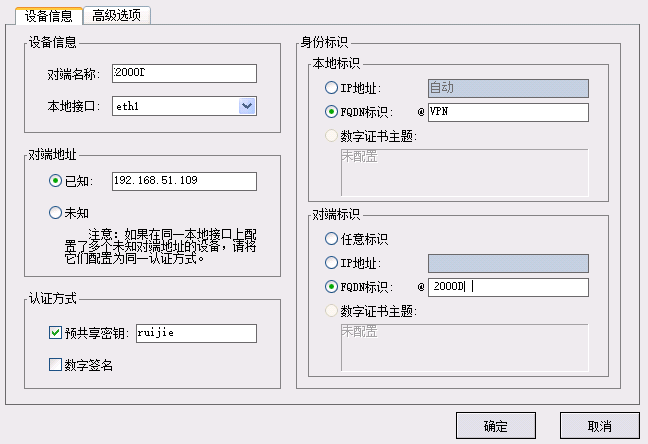
Task: Toggle the 预共享密钥 checkbox
Action: (55, 332)
